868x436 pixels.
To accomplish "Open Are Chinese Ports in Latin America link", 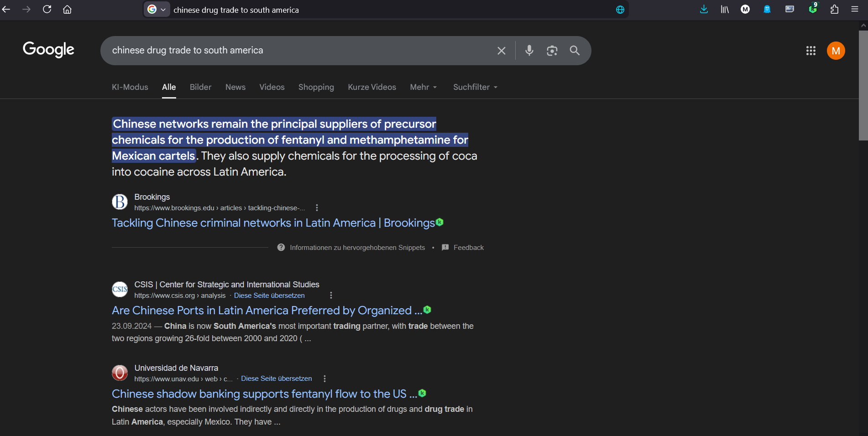I will pos(267,311).
